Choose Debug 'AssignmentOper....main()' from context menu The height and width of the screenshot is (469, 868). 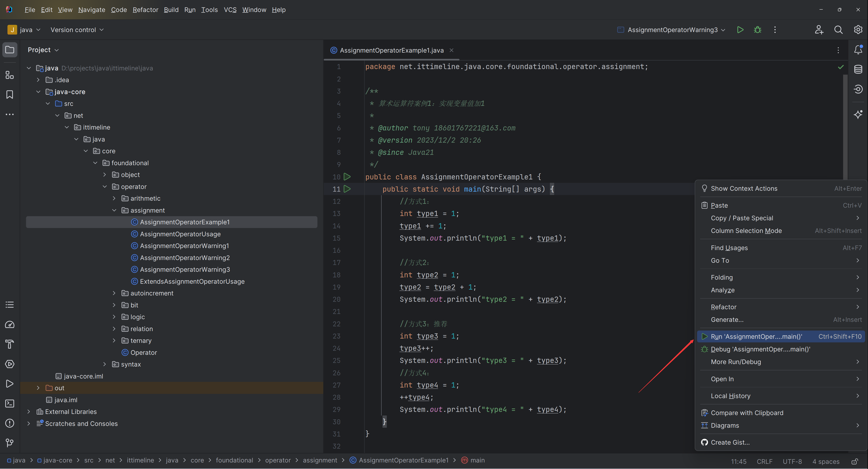click(781, 349)
